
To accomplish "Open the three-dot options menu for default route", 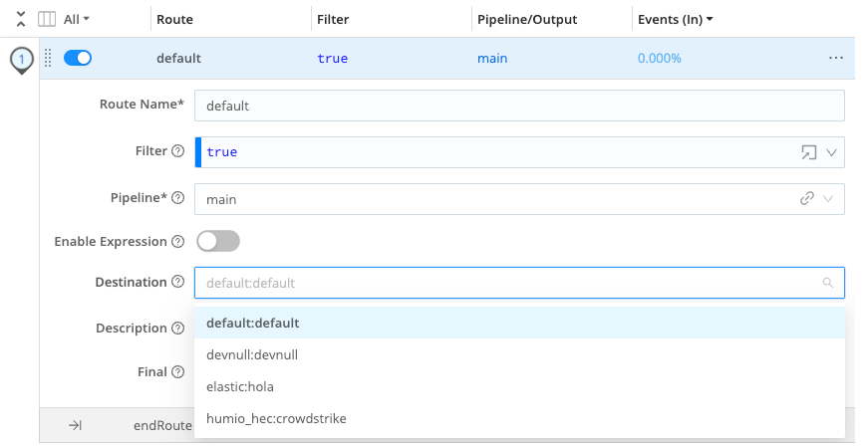I will click(835, 59).
